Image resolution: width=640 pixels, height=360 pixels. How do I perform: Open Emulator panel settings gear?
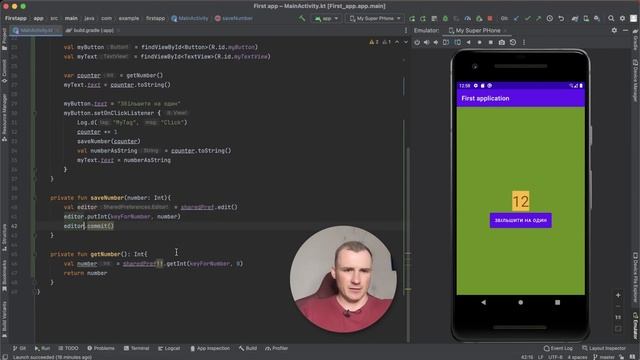(614, 30)
